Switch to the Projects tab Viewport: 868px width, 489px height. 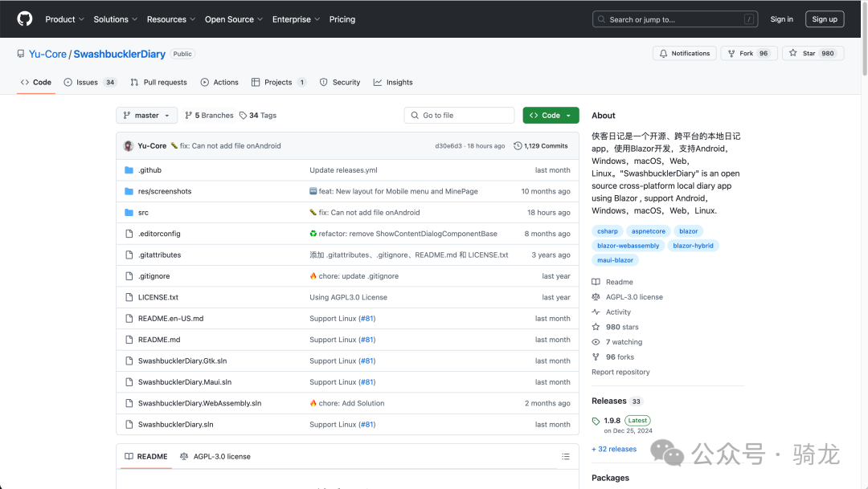tap(278, 83)
